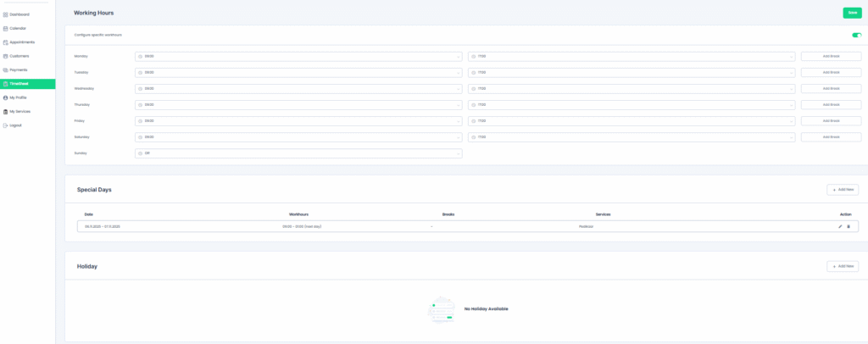Expand the Wednesday end time dropdown
868x344 pixels.
[632, 89]
